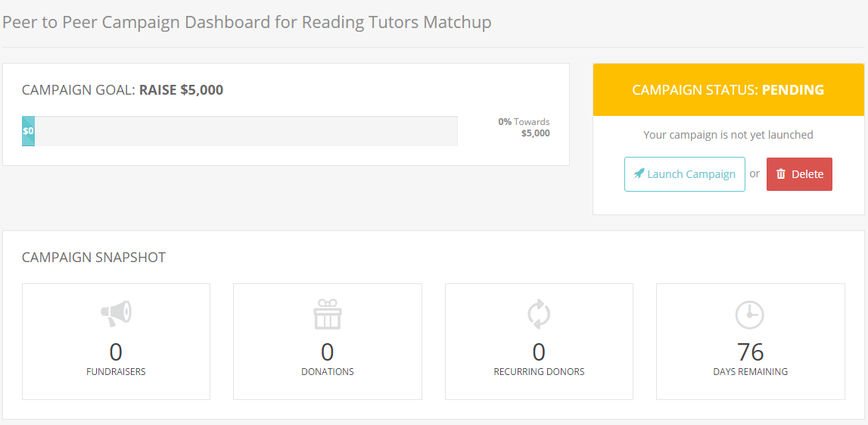Select the 0 Recurring Donors count

pyautogui.click(x=539, y=352)
